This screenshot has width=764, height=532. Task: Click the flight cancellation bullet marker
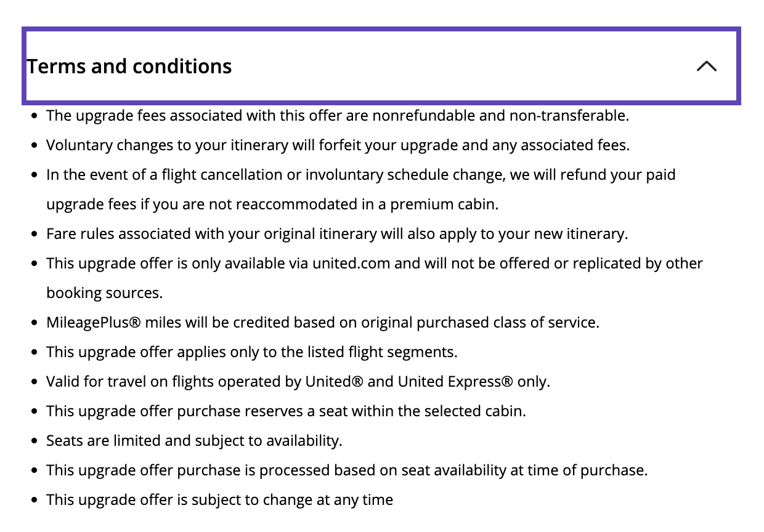34,174
